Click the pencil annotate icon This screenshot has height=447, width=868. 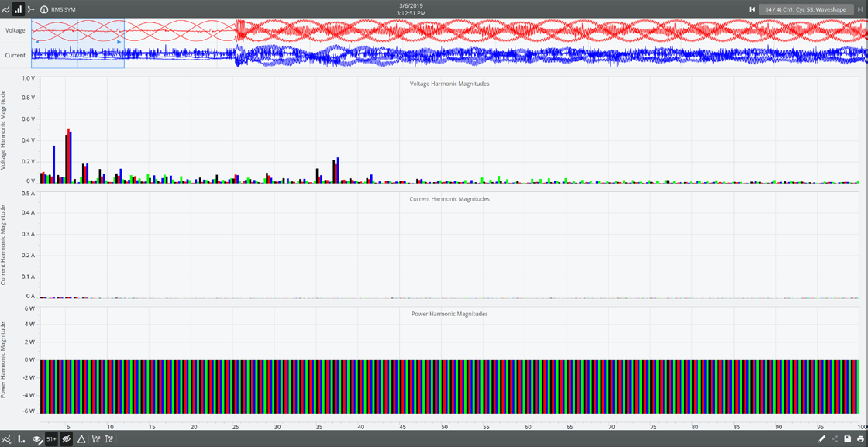point(822,438)
